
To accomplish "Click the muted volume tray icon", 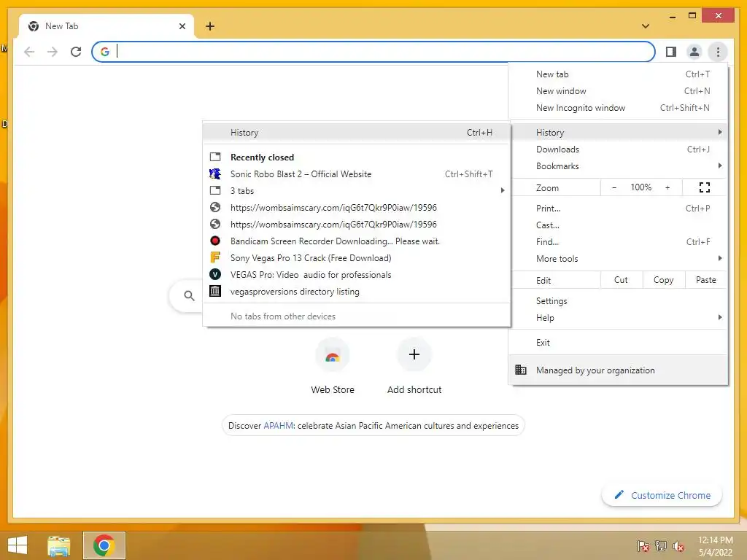I will coord(678,545).
